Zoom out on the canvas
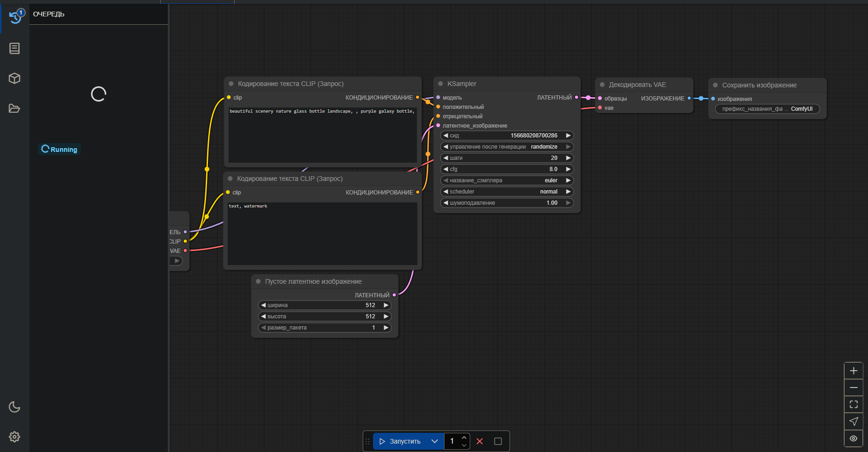The height and width of the screenshot is (452, 868). point(853,387)
